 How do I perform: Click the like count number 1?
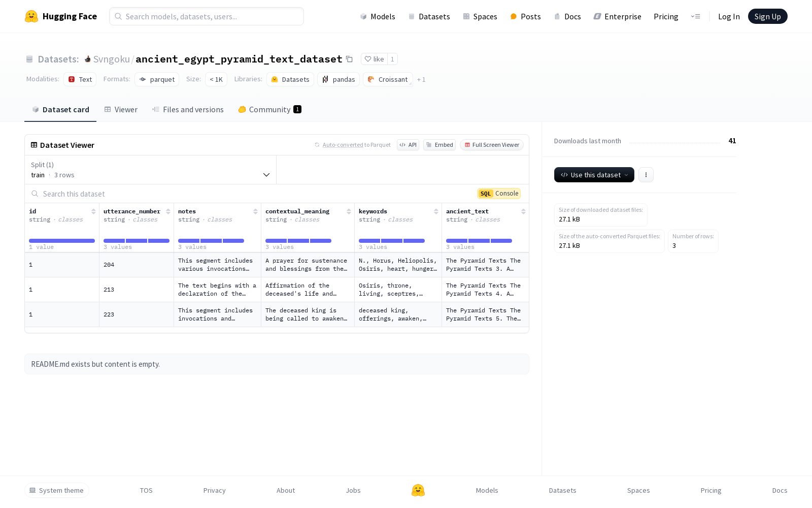tap(392, 59)
